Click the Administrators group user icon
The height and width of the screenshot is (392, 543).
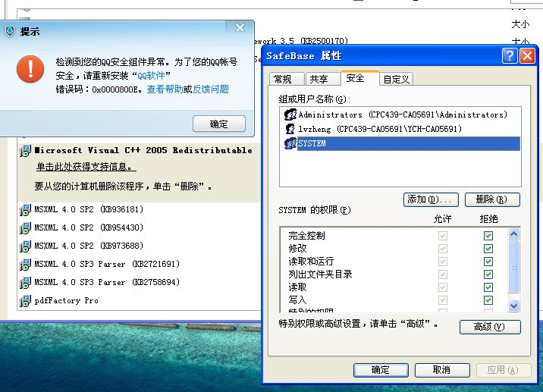290,114
